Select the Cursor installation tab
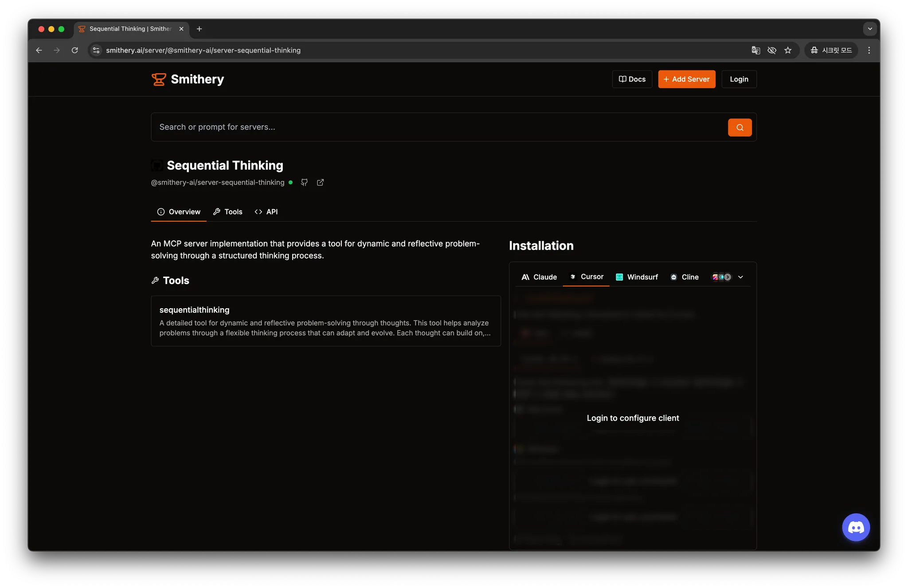908x588 pixels. click(x=586, y=277)
